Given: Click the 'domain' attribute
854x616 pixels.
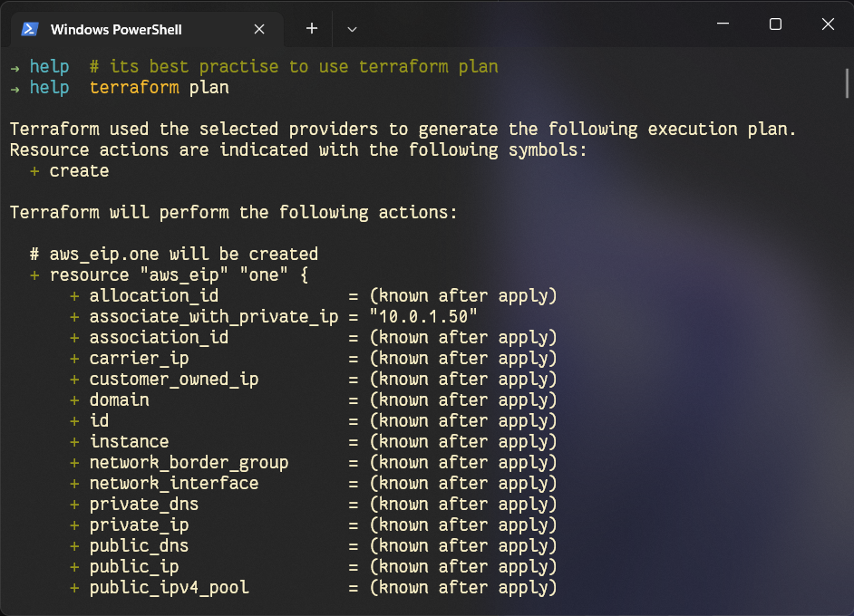Looking at the screenshot, I should (x=120, y=400).
